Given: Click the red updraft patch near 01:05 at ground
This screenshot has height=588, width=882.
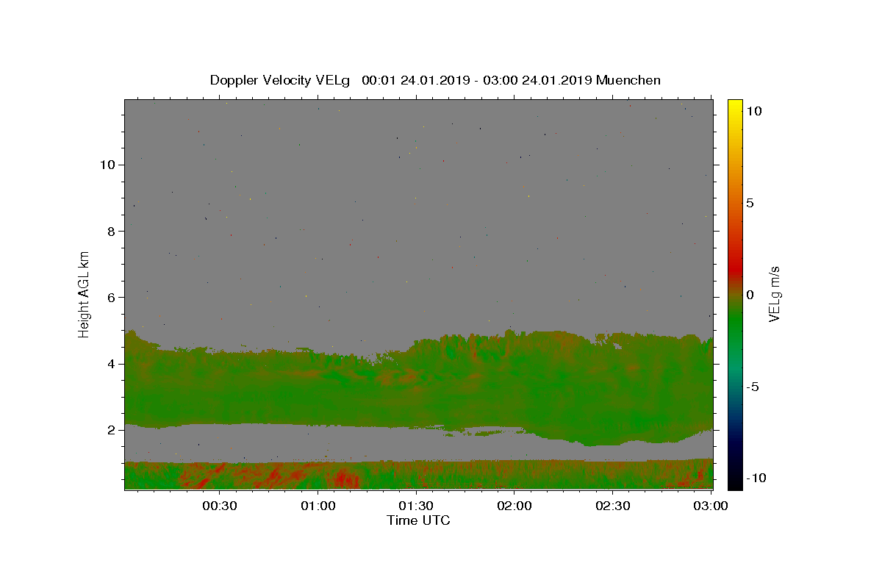Looking at the screenshot, I should [344, 479].
